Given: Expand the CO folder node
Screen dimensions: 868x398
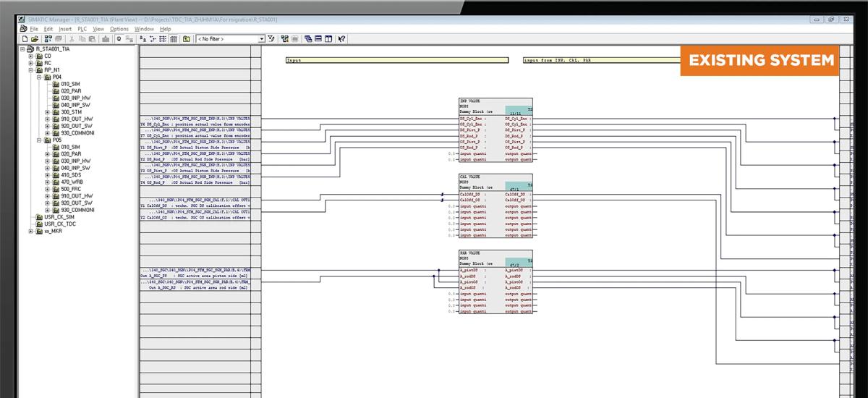Looking at the screenshot, I should pos(30,56).
